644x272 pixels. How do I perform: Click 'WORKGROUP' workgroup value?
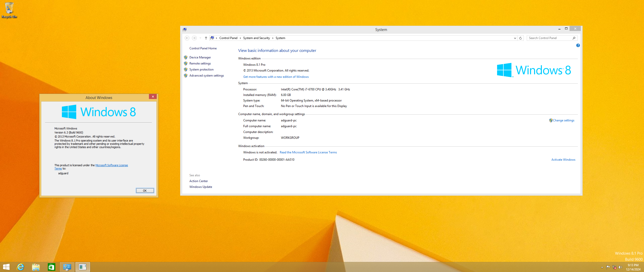290,138
